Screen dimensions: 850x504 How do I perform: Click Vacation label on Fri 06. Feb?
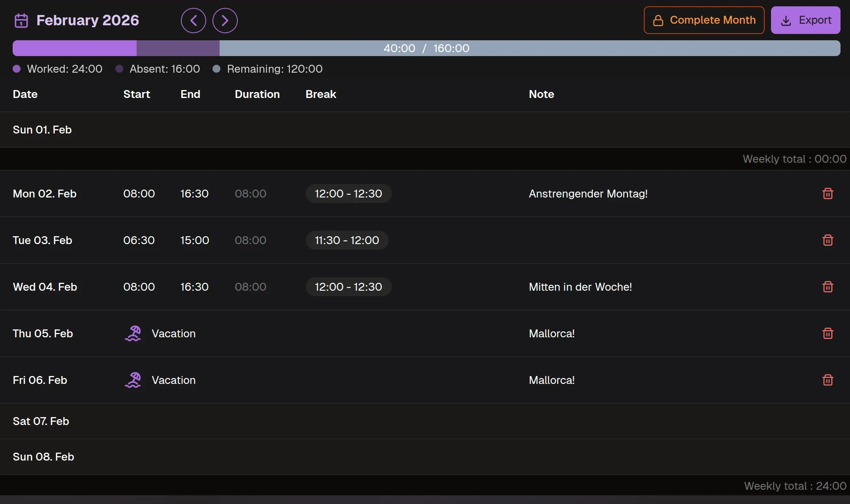(x=174, y=380)
